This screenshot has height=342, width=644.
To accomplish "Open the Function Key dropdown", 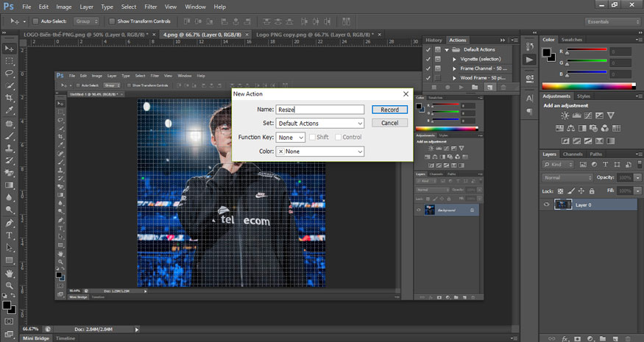I will click(291, 137).
